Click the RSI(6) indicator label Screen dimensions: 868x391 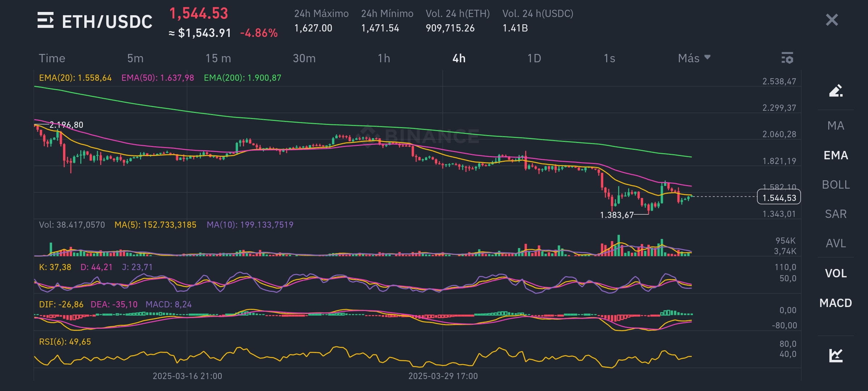65,341
